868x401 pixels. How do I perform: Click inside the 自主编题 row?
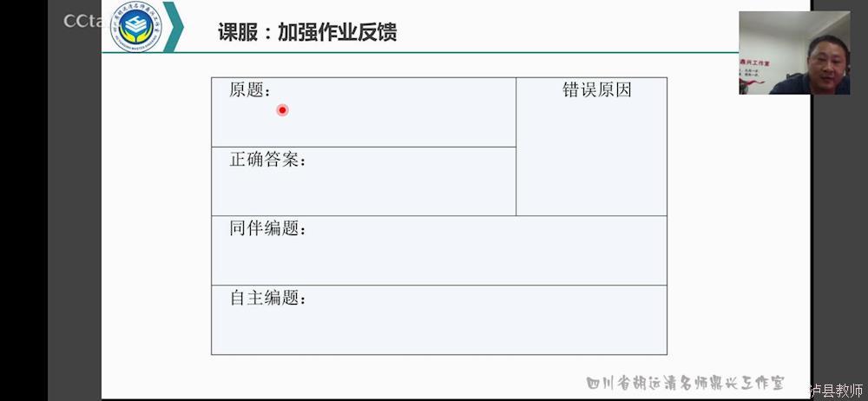[x=439, y=320]
